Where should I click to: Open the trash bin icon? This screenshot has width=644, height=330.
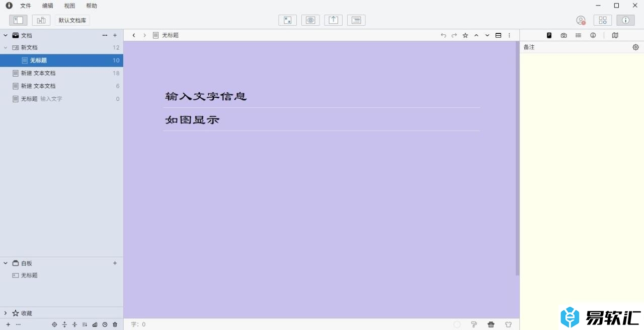pyautogui.click(x=115, y=324)
